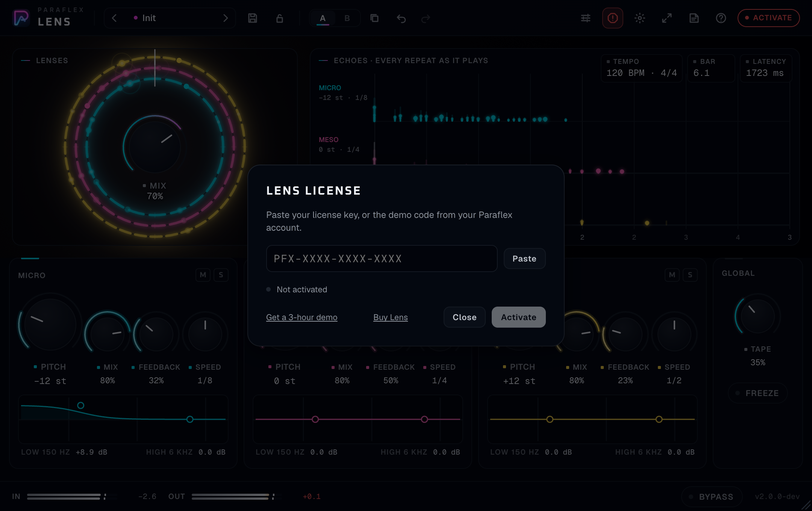
Task: Solo the Micro lens with S
Action: 221,275
